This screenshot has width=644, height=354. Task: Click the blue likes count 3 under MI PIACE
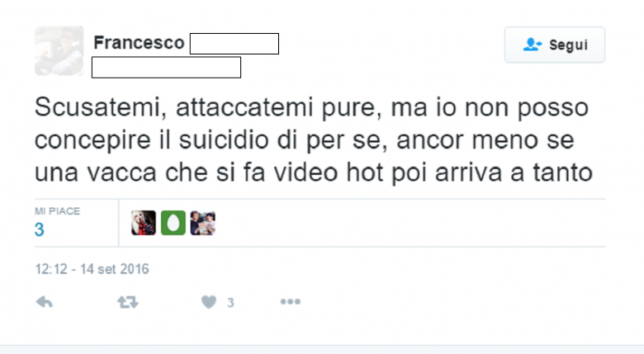(40, 229)
